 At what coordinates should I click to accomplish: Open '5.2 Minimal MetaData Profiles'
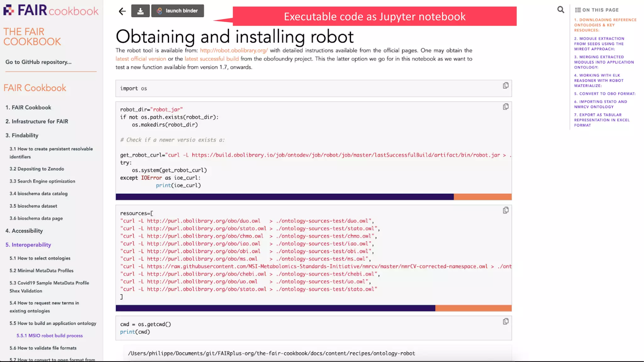pyautogui.click(x=42, y=271)
